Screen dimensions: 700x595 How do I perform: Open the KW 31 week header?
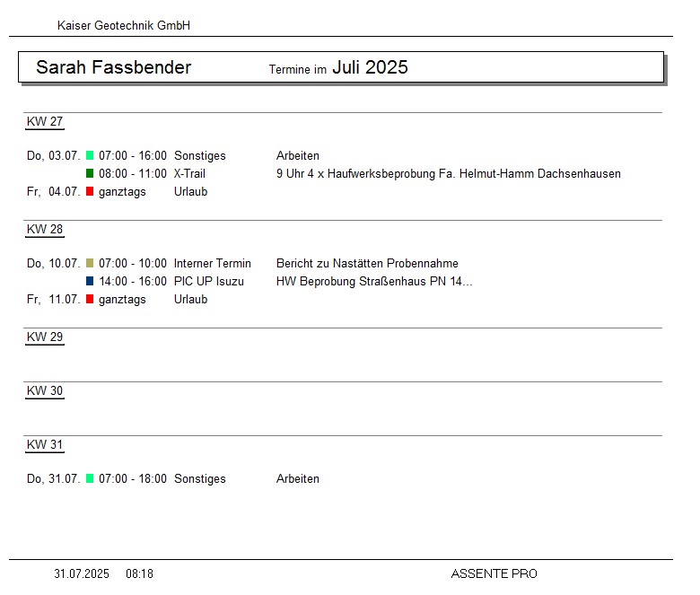[x=45, y=445]
